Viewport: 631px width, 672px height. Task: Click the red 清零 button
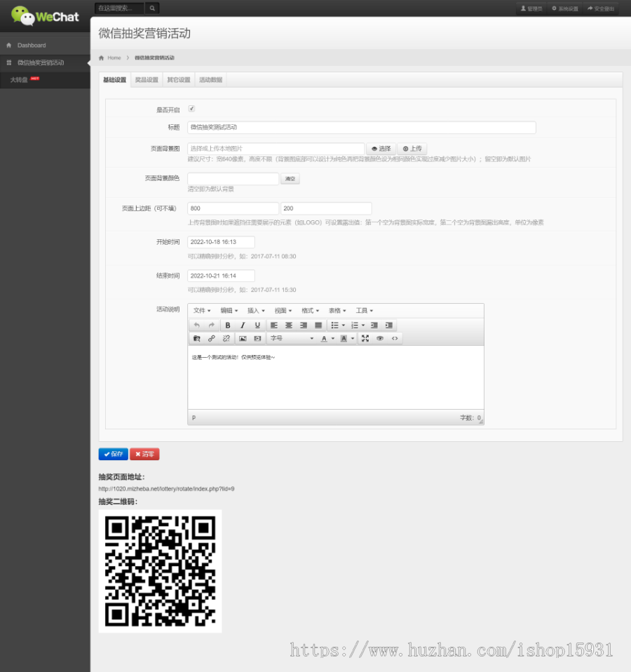click(x=144, y=454)
